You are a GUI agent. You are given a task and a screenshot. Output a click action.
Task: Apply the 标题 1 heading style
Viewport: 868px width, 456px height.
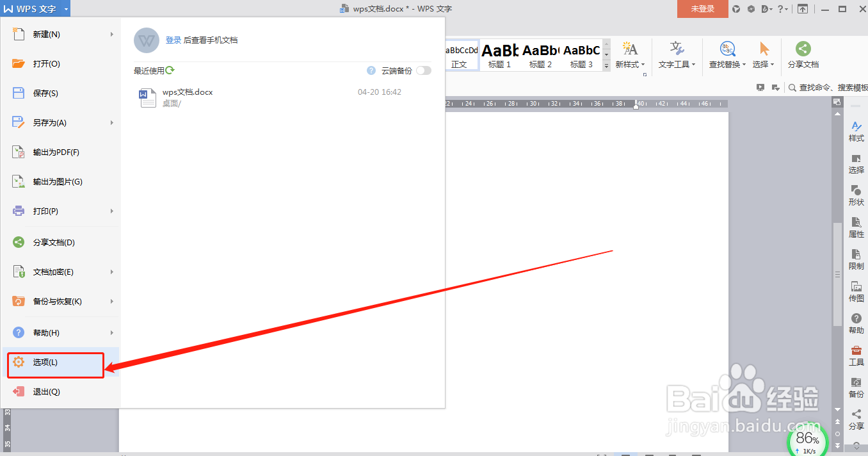[x=500, y=56]
